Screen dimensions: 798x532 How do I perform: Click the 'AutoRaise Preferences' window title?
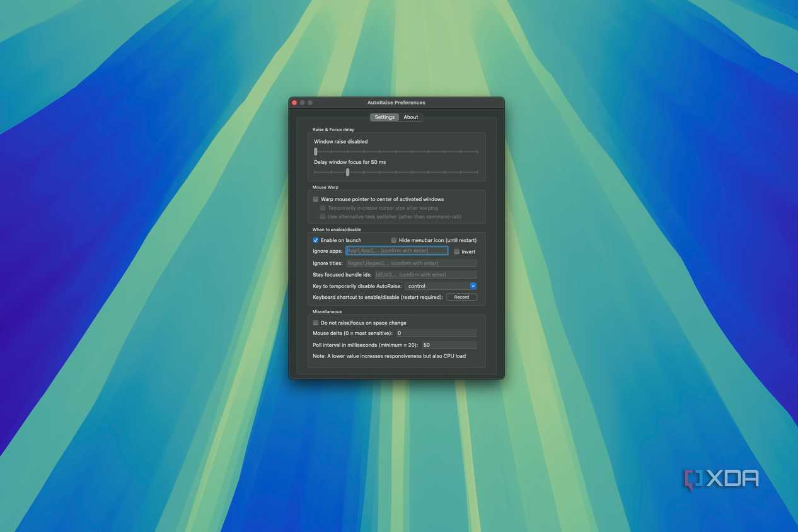396,103
